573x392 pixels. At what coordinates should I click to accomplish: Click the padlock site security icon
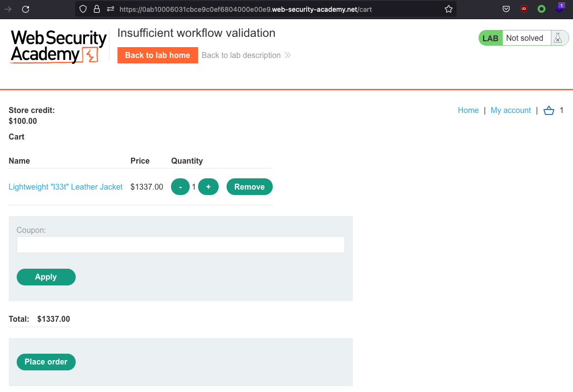tap(97, 9)
